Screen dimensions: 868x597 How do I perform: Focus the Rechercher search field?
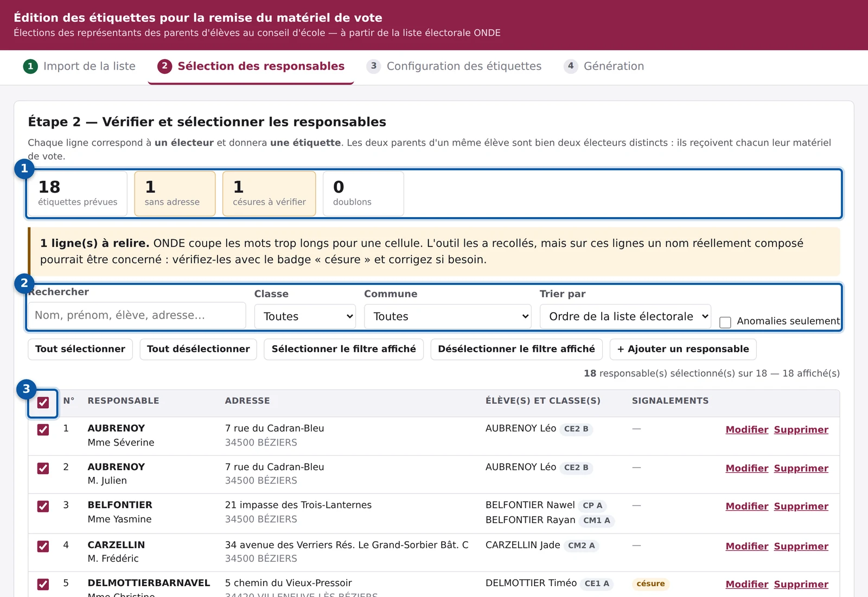137,315
